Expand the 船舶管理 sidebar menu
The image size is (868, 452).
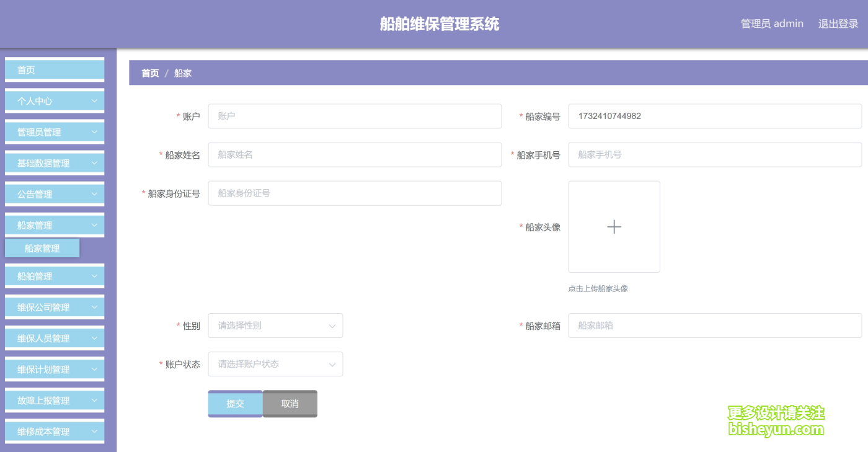55,277
